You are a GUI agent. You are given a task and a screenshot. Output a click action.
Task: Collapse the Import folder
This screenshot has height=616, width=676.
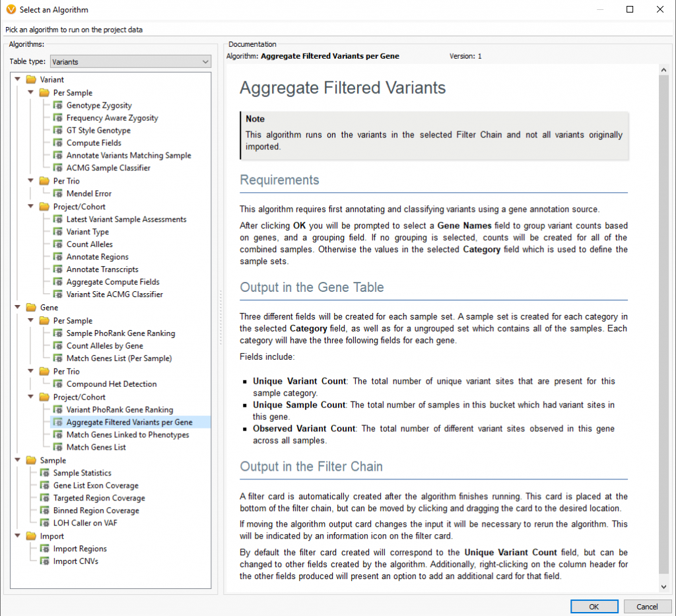coord(18,536)
